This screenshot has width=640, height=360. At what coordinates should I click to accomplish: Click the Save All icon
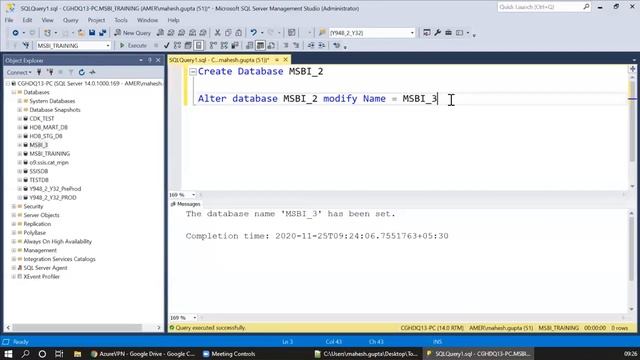(102, 33)
